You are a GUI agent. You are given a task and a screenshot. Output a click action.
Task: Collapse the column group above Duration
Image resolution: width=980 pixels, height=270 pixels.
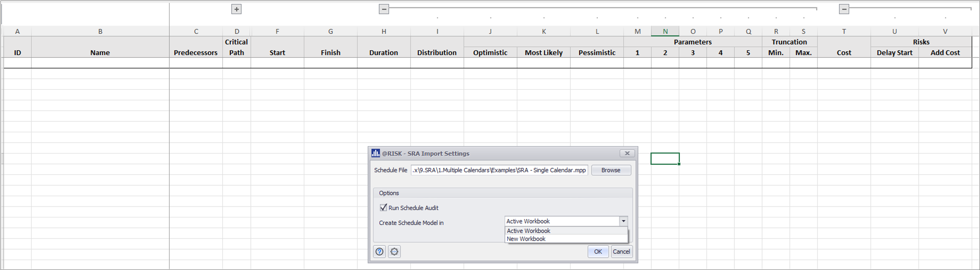(x=383, y=9)
